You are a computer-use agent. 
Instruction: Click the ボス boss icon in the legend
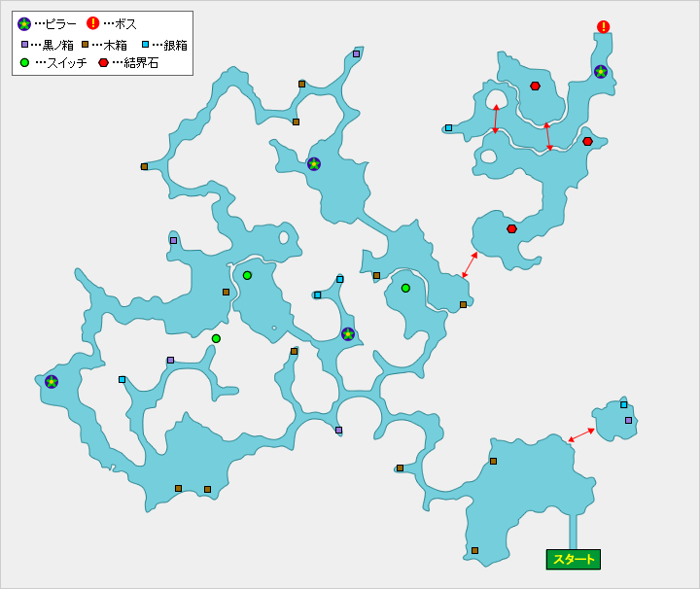93,24
